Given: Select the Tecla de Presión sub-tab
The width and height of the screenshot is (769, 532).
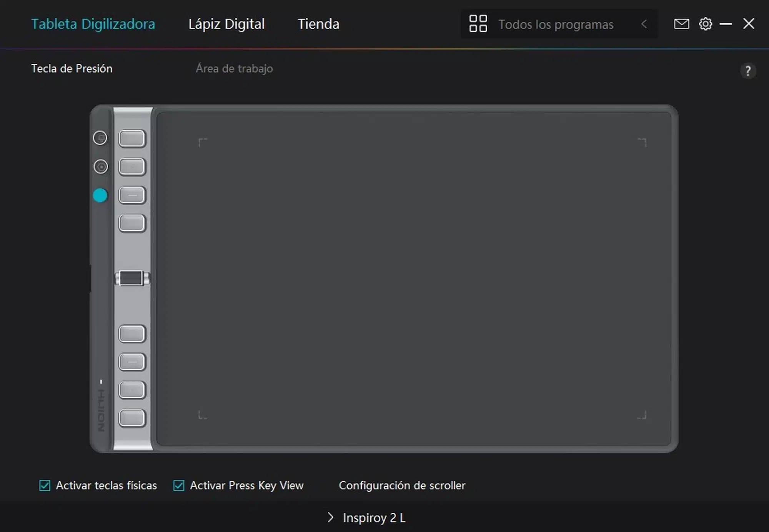Looking at the screenshot, I should (x=72, y=68).
